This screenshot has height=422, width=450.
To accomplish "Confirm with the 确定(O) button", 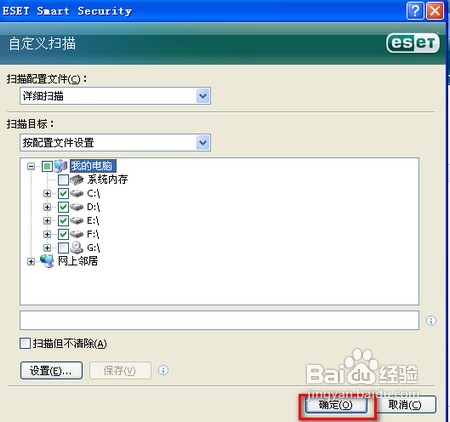I will (x=336, y=405).
